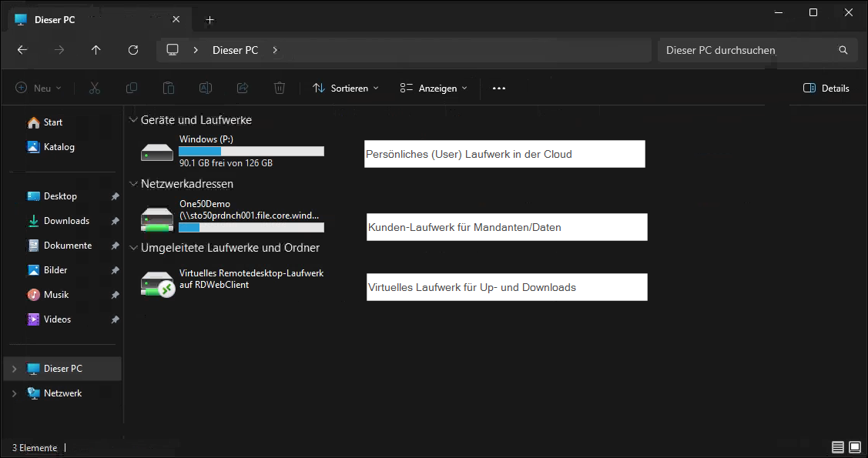Click Virtuelles Remotedesktop-Laufwerk auf RDWebClient label

coord(251,279)
